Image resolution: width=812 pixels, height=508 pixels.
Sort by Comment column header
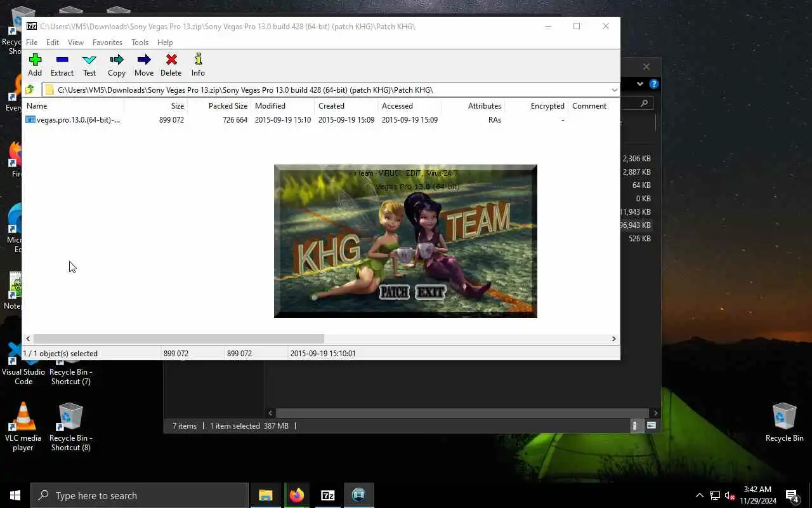pyautogui.click(x=593, y=106)
